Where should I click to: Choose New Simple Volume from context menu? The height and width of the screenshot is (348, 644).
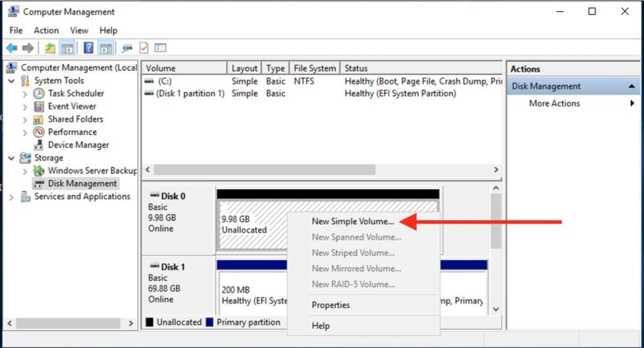352,221
